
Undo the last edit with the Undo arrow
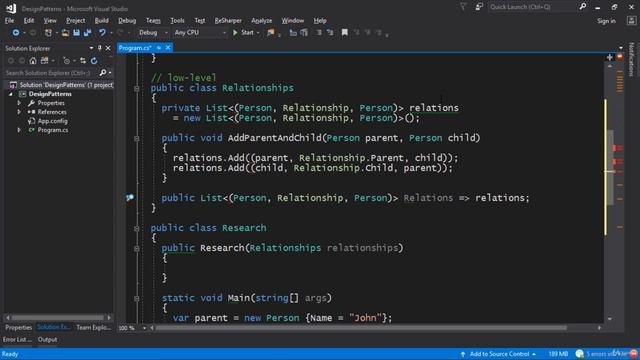102,33
